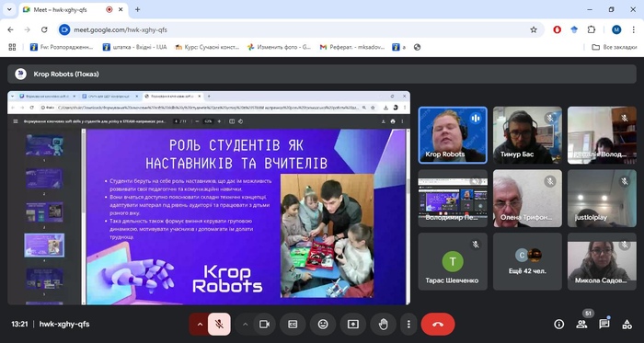644x343 pixels.
Task: Show participants list with 51 badge
Action: tap(581, 324)
